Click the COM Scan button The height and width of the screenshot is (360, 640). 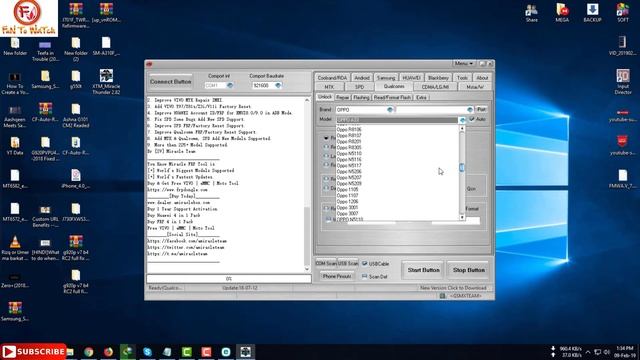326,263
